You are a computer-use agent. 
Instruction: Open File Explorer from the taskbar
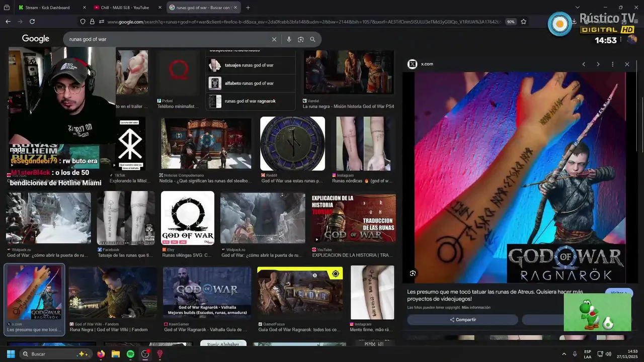click(116, 354)
